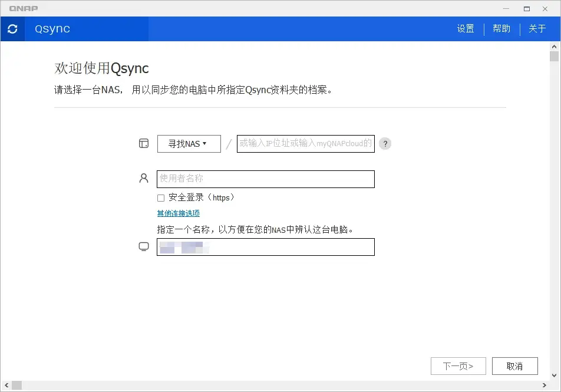The image size is (561, 392).
Task: Open the 设置 menu
Action: coord(465,28)
